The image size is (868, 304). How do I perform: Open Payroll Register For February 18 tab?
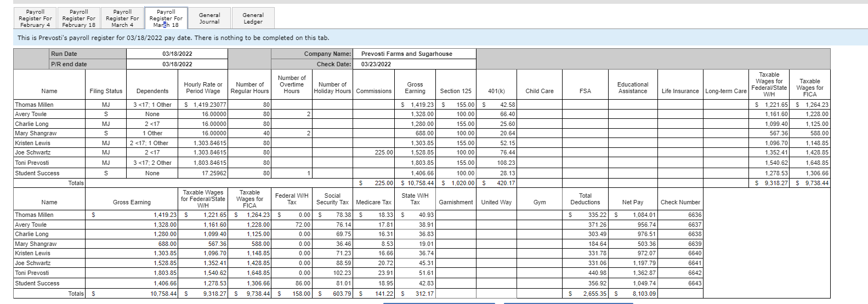click(78, 18)
